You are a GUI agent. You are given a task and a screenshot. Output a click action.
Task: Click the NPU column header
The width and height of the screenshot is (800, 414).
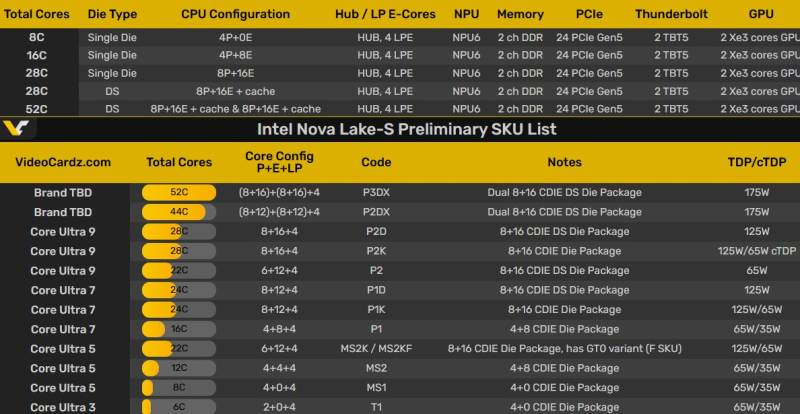click(466, 14)
